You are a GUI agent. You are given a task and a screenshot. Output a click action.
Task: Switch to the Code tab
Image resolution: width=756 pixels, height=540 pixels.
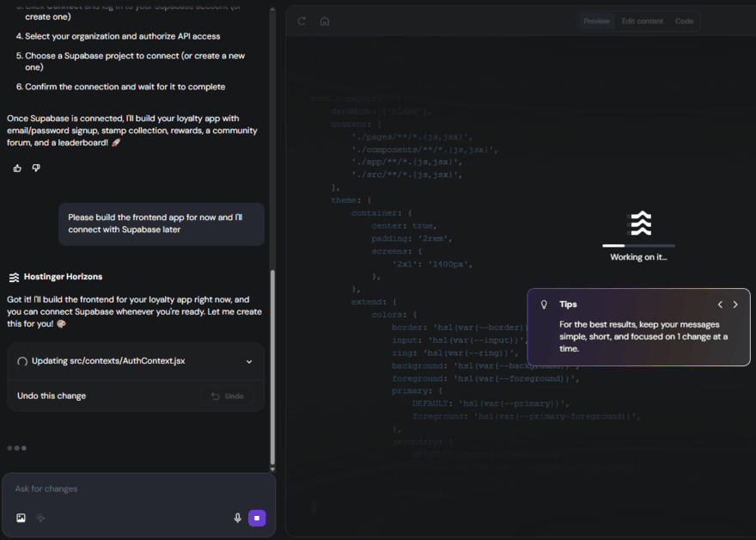685,21
